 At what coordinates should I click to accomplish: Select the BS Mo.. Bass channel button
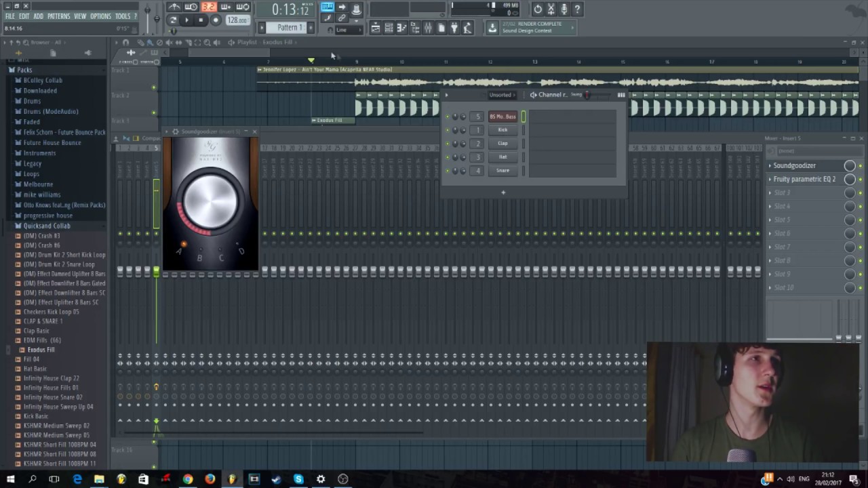coord(502,117)
